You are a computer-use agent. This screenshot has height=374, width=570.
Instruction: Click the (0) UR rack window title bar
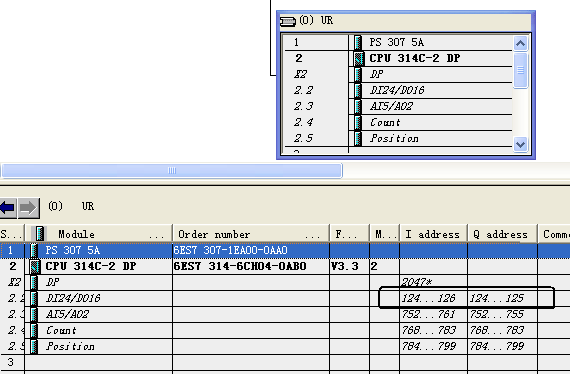(x=406, y=21)
